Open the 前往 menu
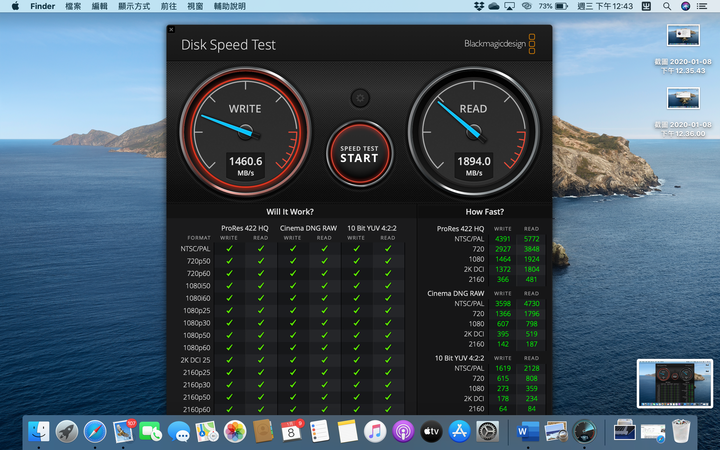This screenshot has width=720, height=450. [169, 6]
